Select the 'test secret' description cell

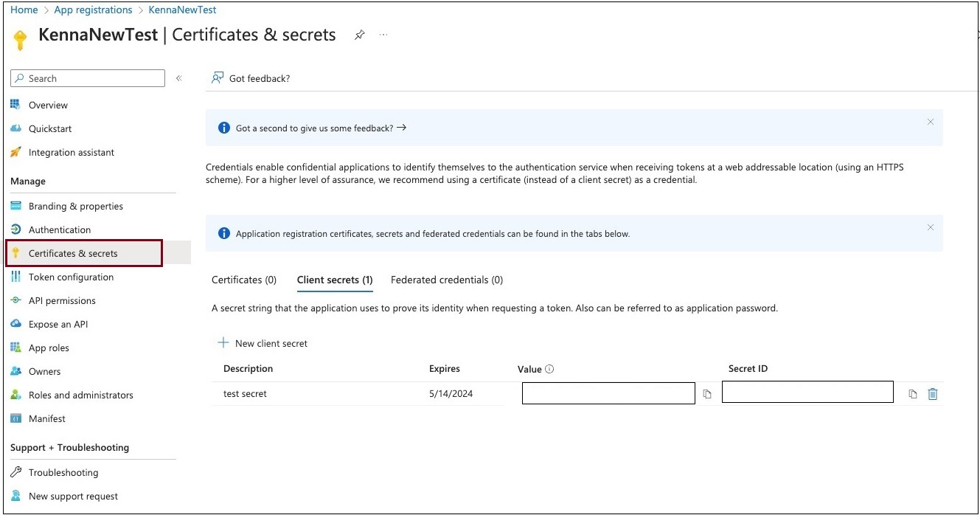(x=245, y=393)
